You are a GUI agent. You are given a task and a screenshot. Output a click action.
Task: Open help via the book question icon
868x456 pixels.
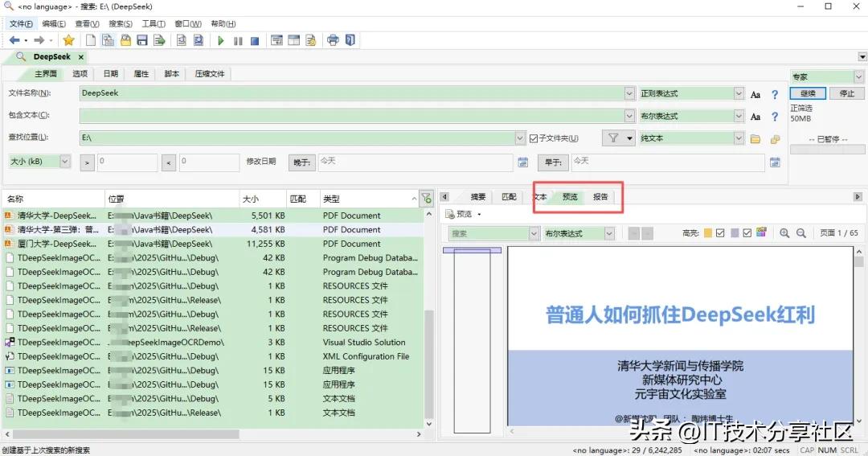350,40
